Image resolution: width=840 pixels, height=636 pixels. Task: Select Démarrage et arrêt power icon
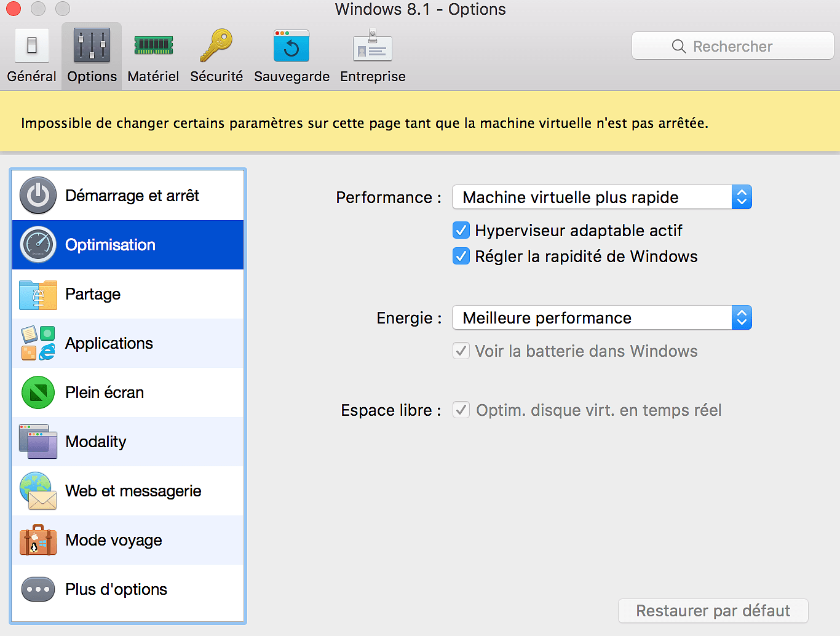pyautogui.click(x=38, y=196)
